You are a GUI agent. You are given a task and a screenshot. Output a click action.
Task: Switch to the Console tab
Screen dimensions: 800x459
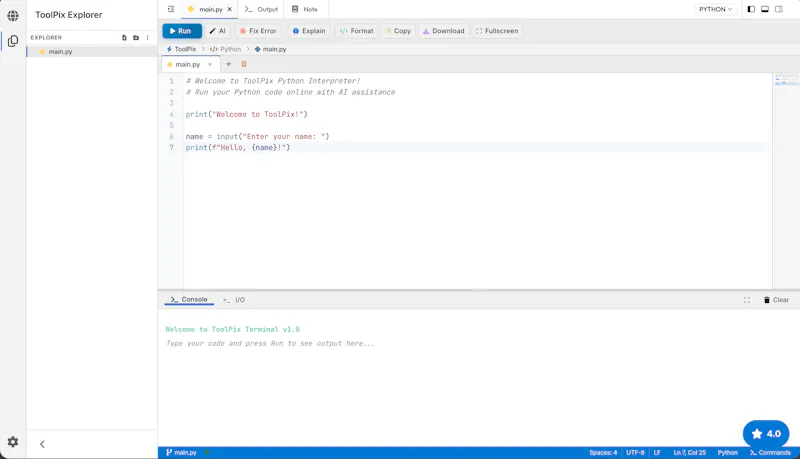[189, 300]
